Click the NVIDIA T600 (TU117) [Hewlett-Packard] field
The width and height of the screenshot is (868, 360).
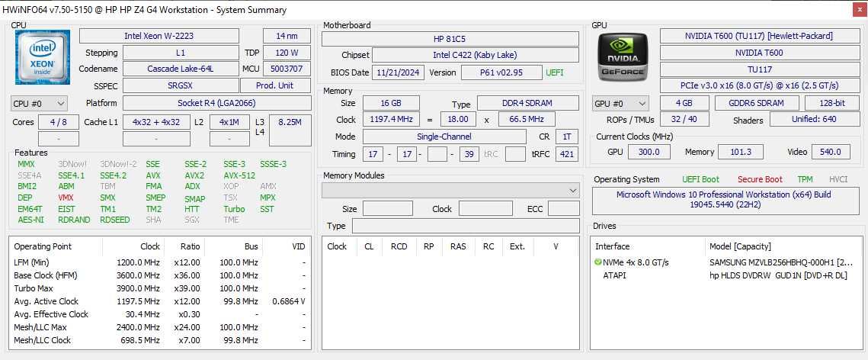[758, 36]
